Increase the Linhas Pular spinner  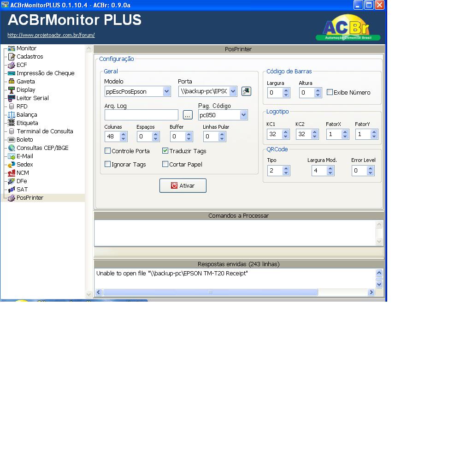(222, 134)
